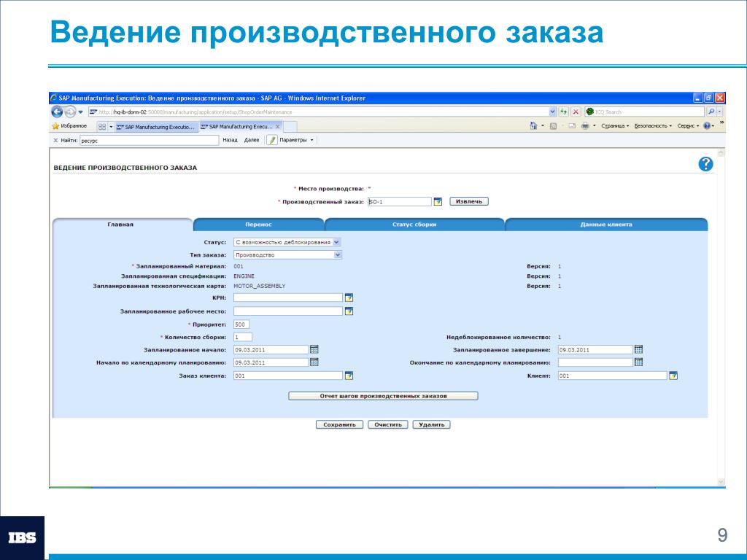Open the Безопасность menu

pos(653,126)
